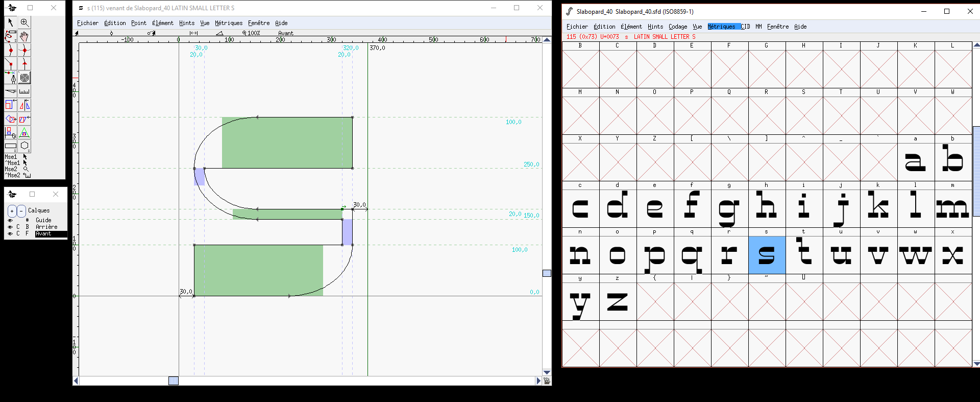Pick the flip mirror tool
Screen dimensions: 980x402
point(24,105)
